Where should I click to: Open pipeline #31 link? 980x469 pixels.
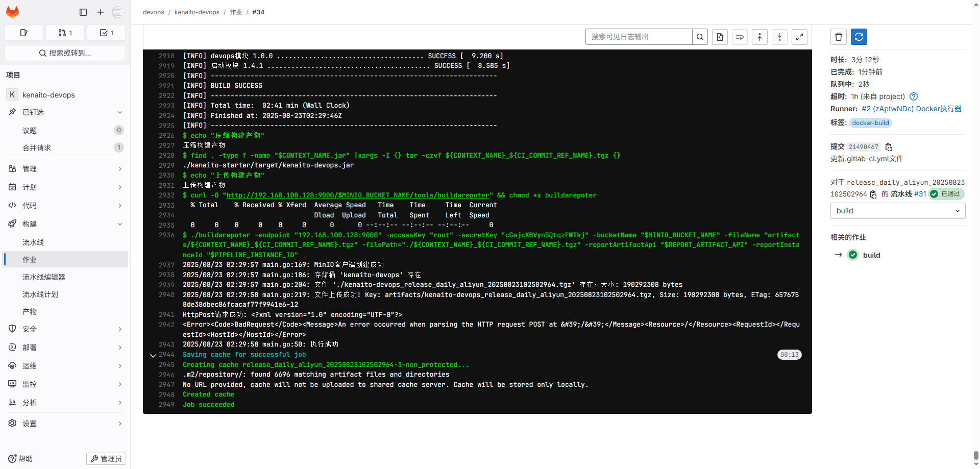point(920,194)
